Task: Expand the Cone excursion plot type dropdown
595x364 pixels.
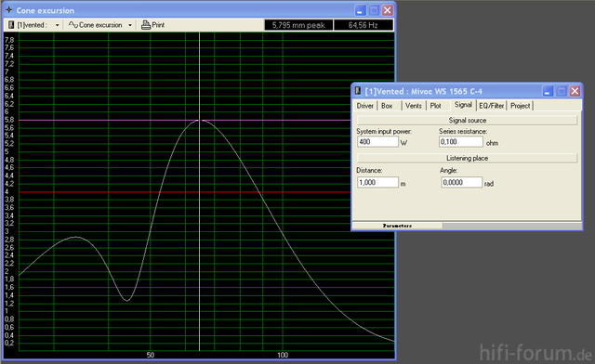Action: [130, 25]
